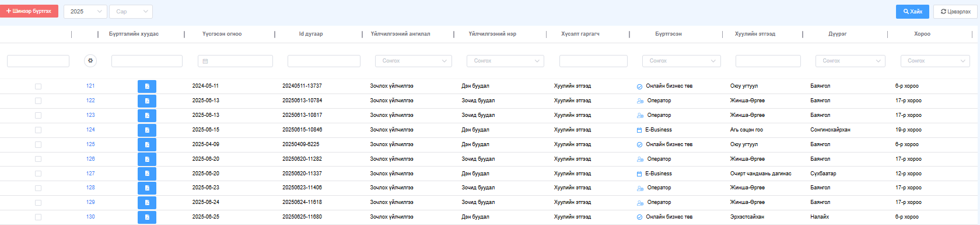Tick the checkbox for row 128
The image size is (980, 225).
38,188
